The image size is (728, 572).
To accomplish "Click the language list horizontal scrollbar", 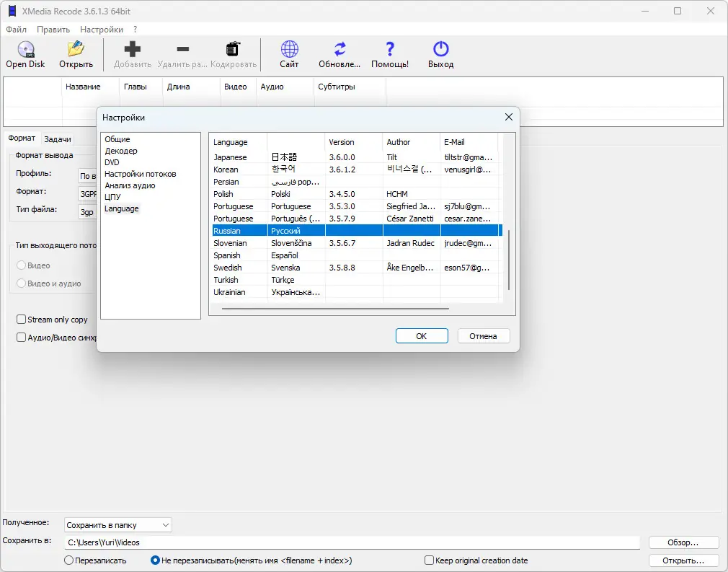I will point(335,308).
